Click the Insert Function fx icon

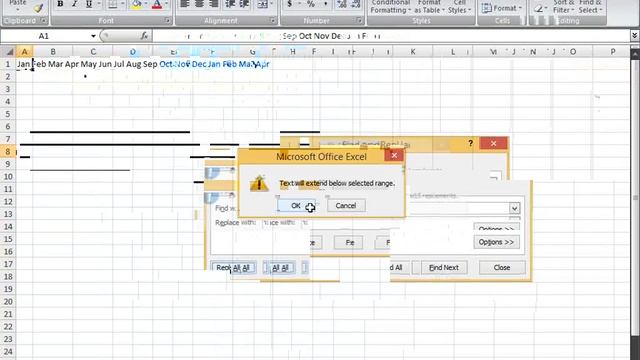pyautogui.click(x=144, y=36)
